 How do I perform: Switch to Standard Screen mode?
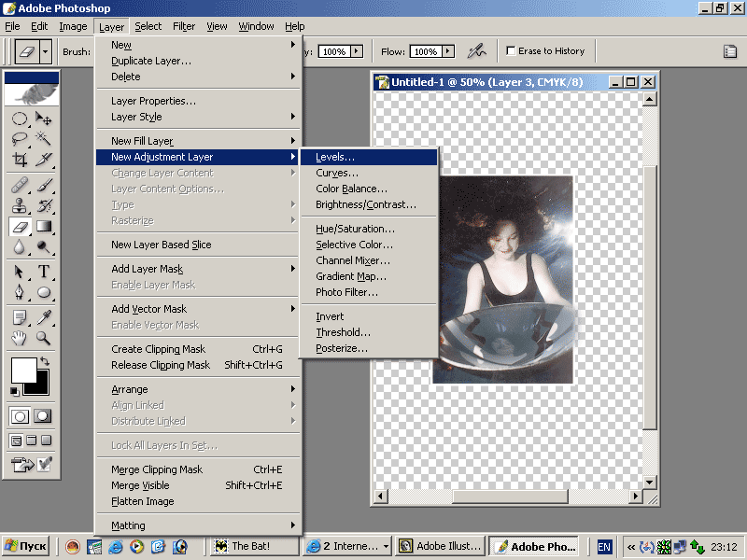16,441
